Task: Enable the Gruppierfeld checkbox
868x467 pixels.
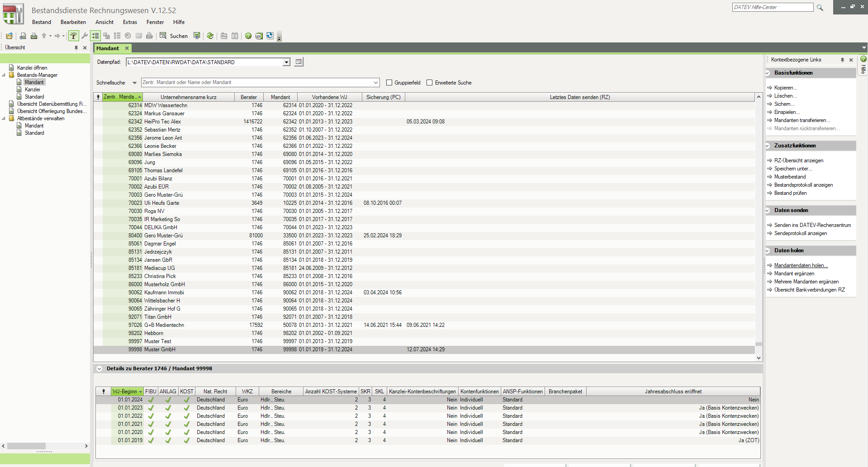Action: [x=389, y=83]
